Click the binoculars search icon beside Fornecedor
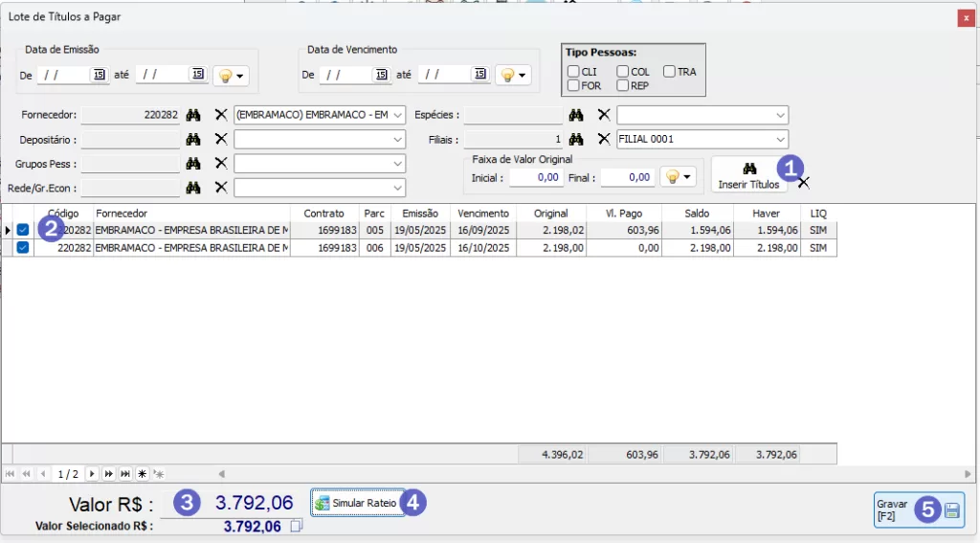This screenshot has width=980, height=543. [193, 115]
